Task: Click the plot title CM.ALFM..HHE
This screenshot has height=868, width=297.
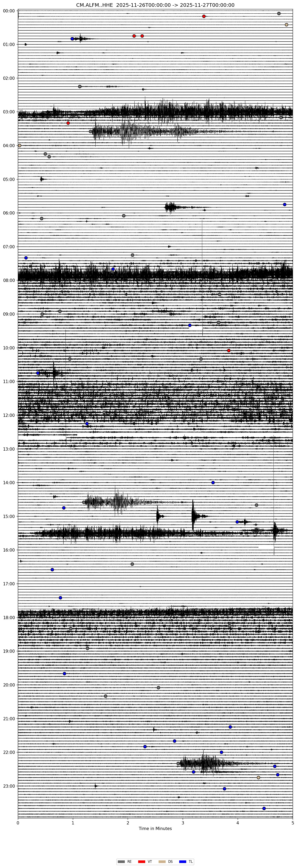Action: [x=155, y=5]
